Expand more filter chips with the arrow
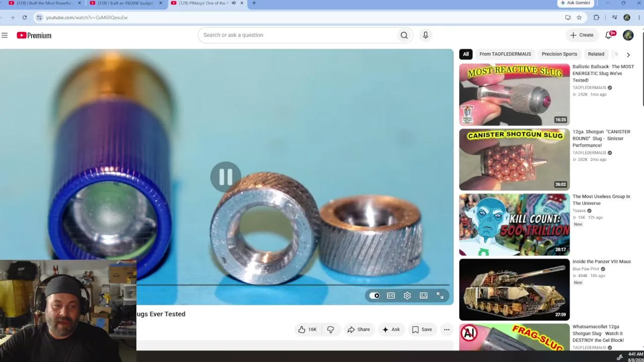 tap(628, 54)
